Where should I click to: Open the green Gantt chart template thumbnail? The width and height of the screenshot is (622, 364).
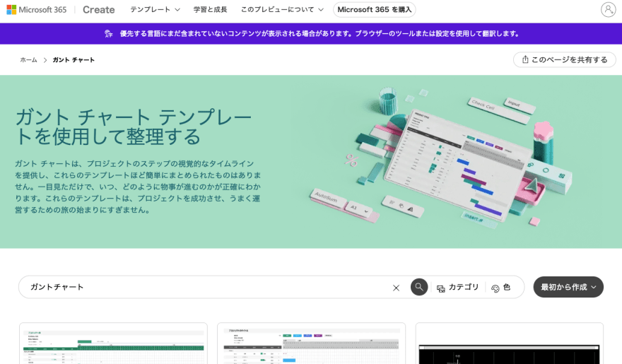[x=114, y=344]
